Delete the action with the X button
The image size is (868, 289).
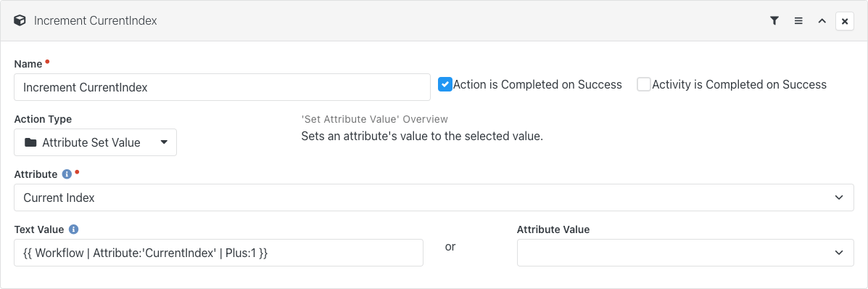[x=845, y=21]
